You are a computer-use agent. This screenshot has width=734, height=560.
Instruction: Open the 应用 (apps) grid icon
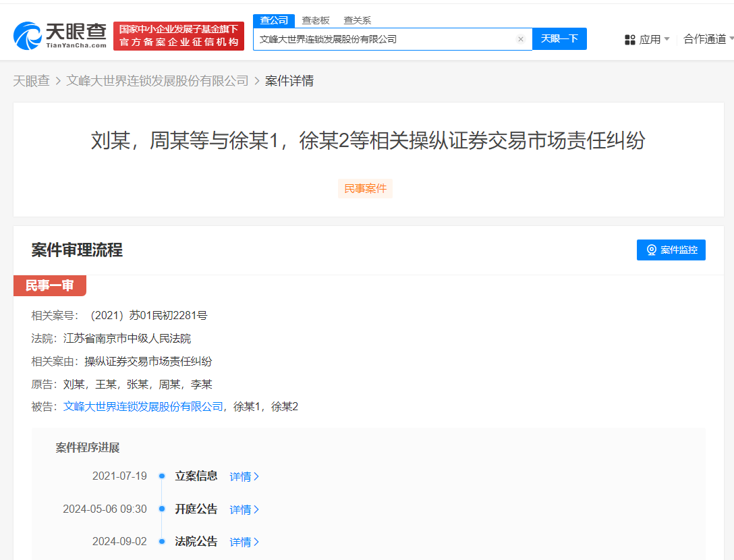click(629, 39)
